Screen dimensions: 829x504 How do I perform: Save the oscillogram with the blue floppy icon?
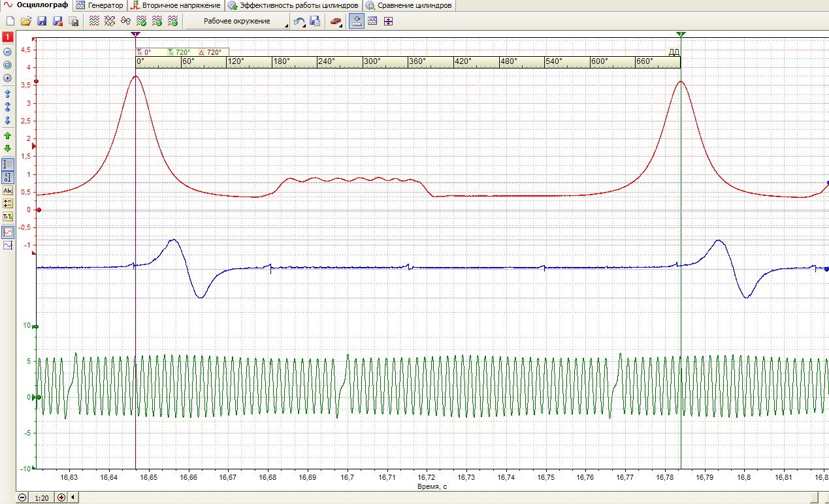tap(42, 22)
